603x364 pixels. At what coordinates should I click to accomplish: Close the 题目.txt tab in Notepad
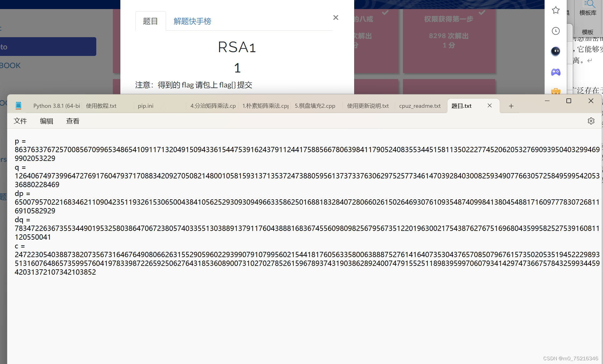(490, 106)
